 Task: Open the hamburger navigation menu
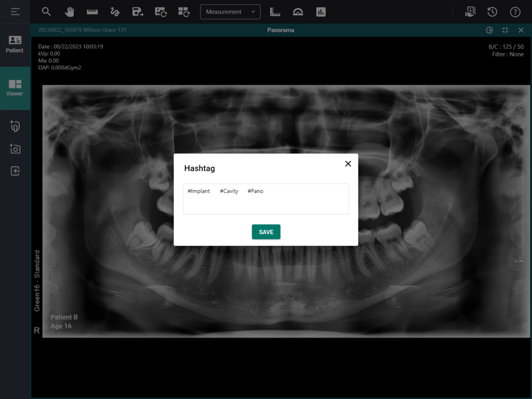[x=15, y=11]
